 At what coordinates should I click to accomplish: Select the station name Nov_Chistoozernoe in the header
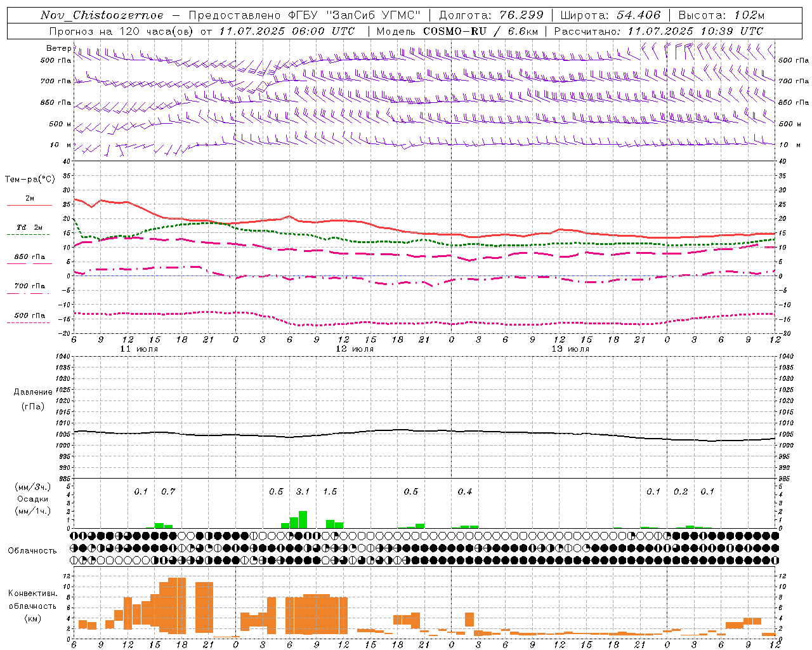(x=101, y=15)
